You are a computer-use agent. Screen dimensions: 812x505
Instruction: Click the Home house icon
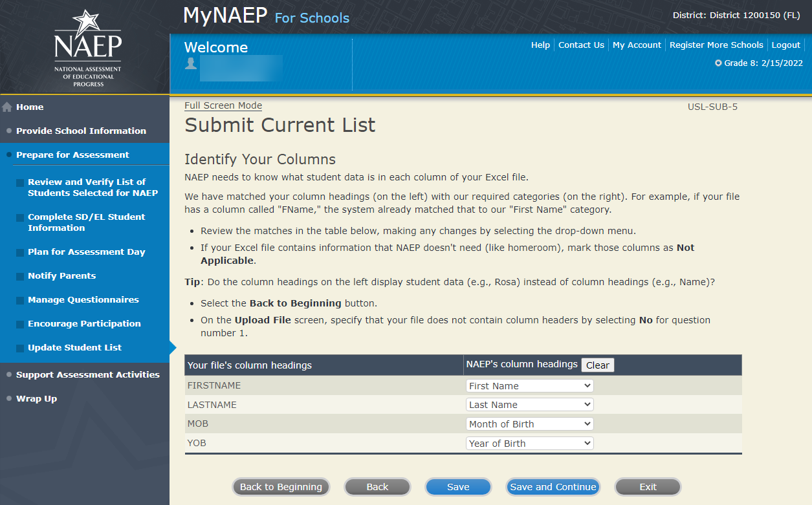click(x=7, y=107)
